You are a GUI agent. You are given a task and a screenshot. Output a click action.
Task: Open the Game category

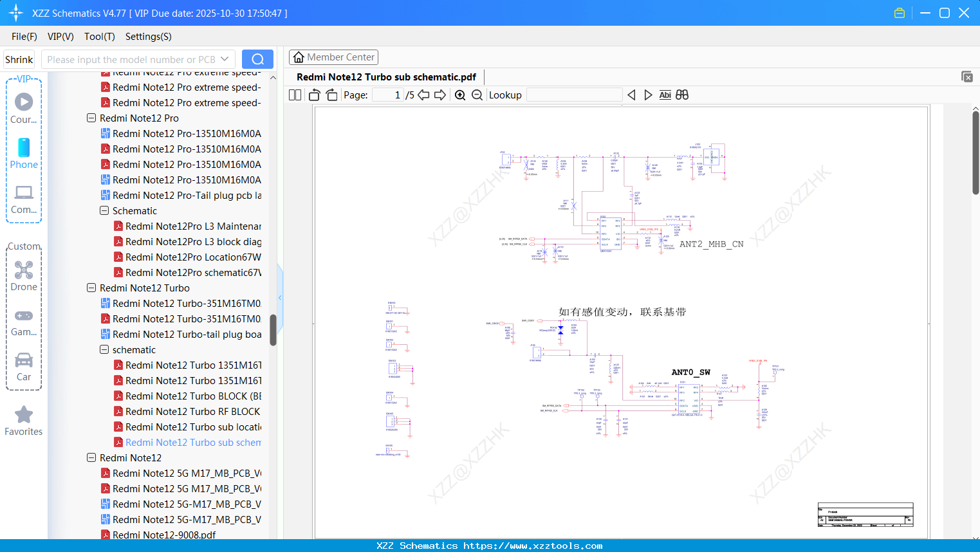click(x=24, y=322)
